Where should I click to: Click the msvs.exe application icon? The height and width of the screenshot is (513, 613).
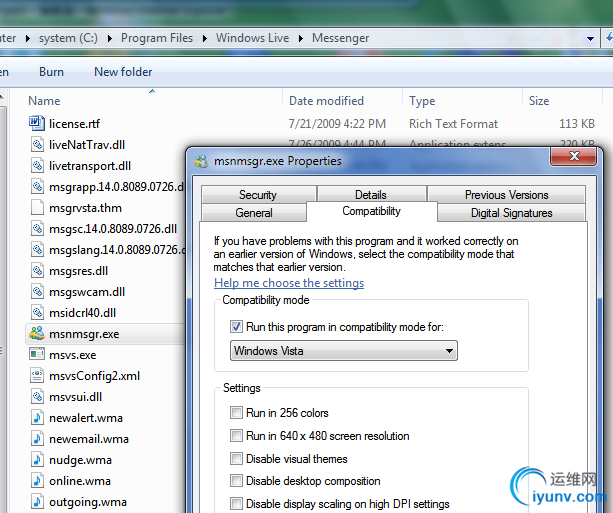pos(37,355)
